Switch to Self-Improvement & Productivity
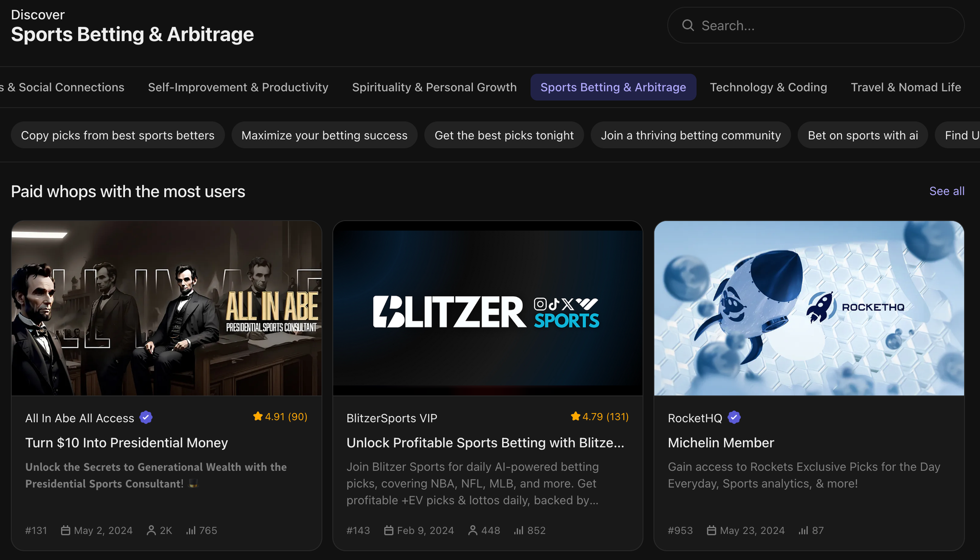The height and width of the screenshot is (560, 980). [238, 87]
